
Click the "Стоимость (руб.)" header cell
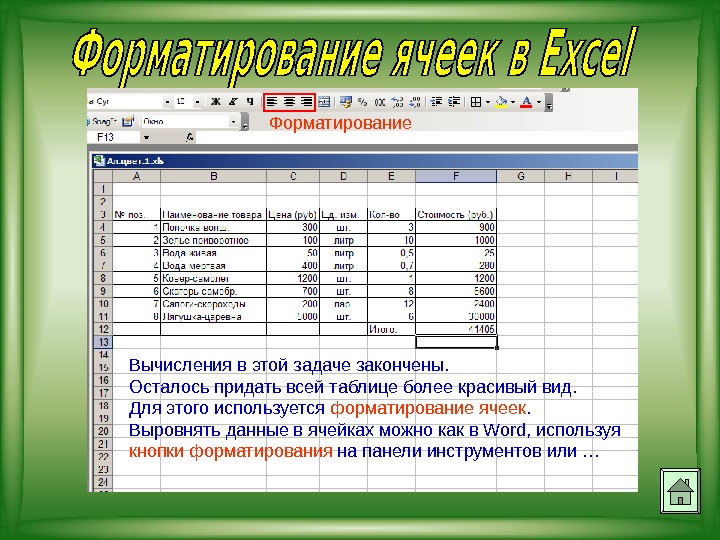456,214
